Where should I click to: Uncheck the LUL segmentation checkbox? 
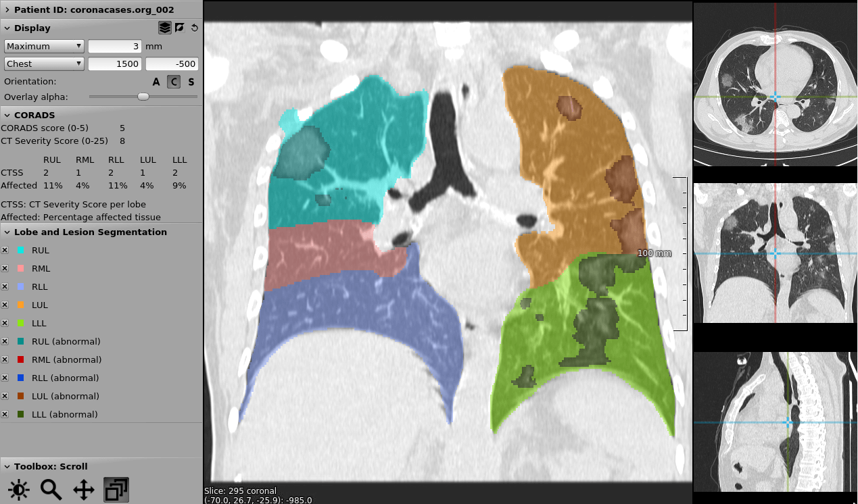pyautogui.click(x=5, y=305)
